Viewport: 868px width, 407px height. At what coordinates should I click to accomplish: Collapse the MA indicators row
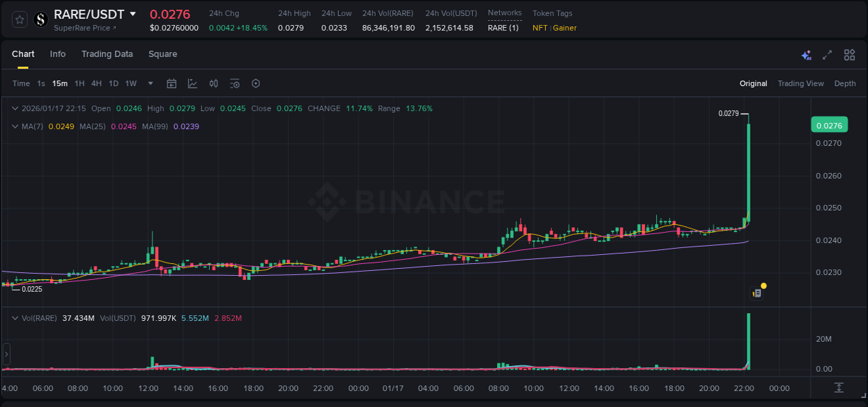pos(14,126)
